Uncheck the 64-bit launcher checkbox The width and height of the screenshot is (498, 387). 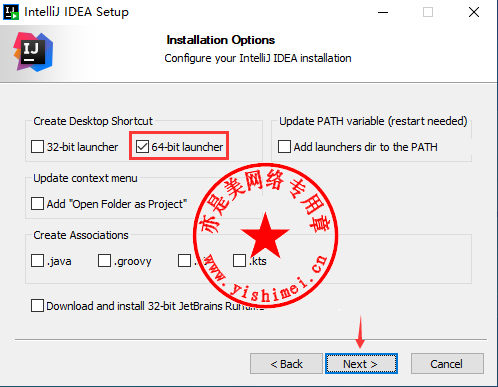[x=142, y=147]
